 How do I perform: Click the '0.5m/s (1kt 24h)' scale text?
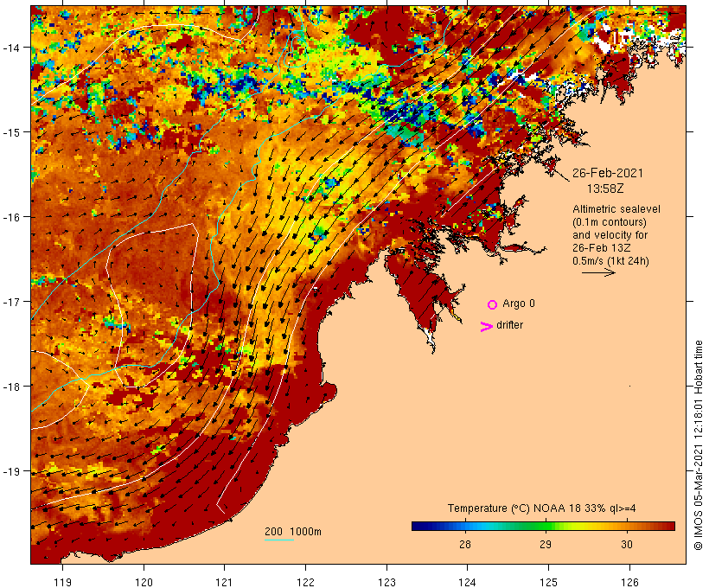(610, 261)
